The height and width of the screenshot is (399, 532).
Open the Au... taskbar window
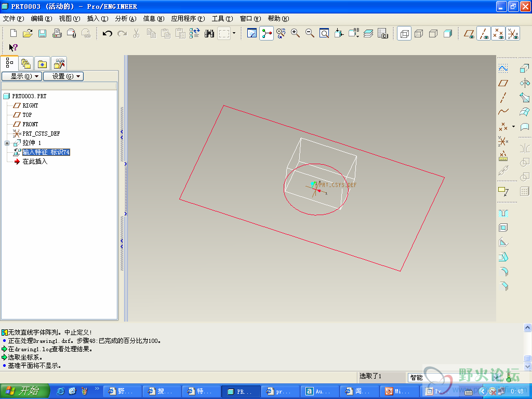pyautogui.click(x=320, y=392)
